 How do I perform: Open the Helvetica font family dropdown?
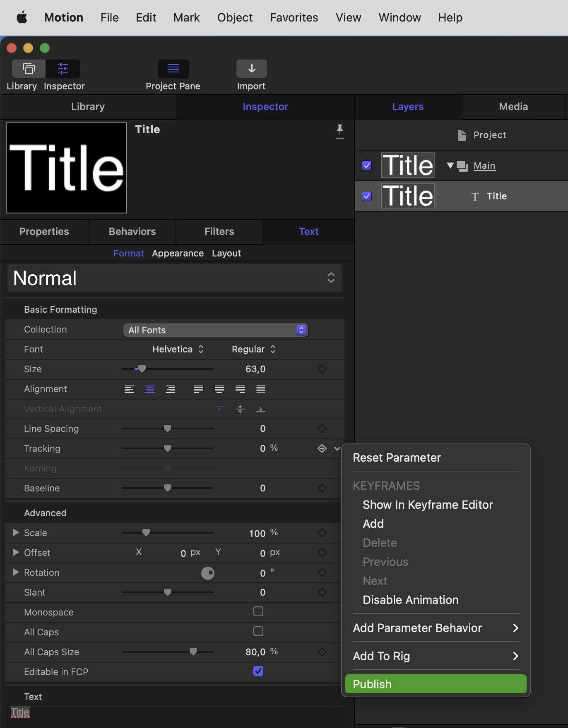[178, 349]
